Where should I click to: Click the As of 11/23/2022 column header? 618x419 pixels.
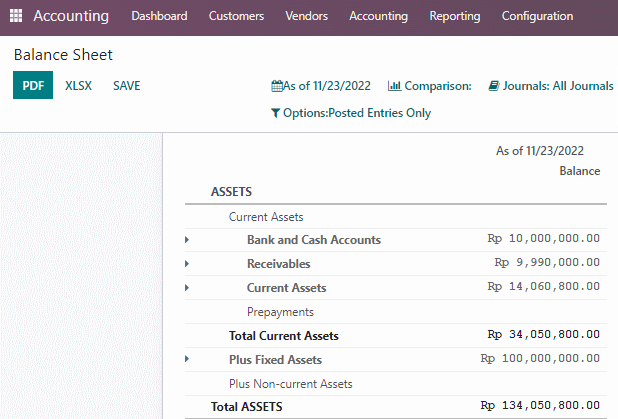tap(540, 151)
